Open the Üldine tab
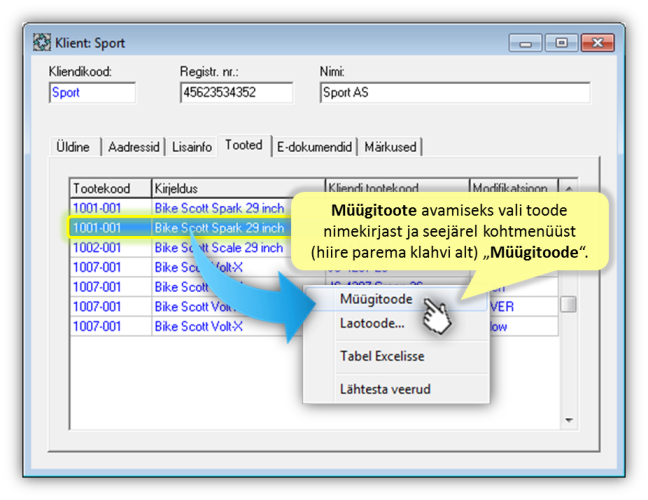The height and width of the screenshot is (500, 648). (x=73, y=147)
